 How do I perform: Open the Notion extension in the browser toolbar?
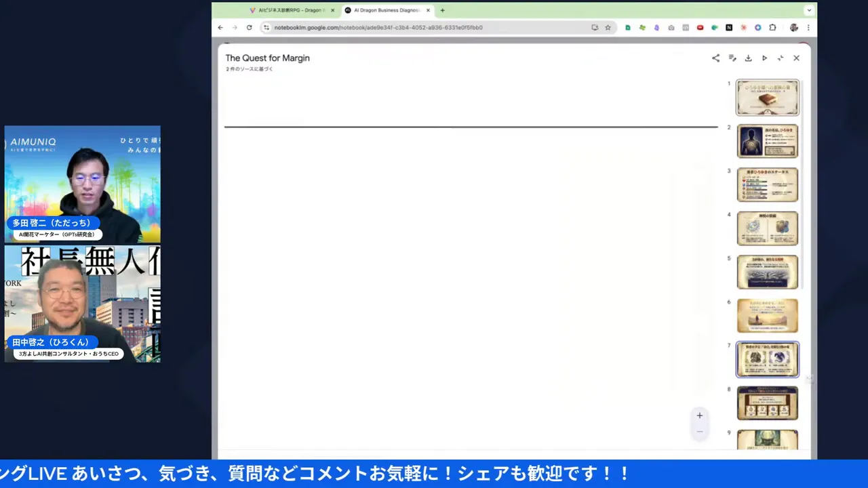pos(729,27)
